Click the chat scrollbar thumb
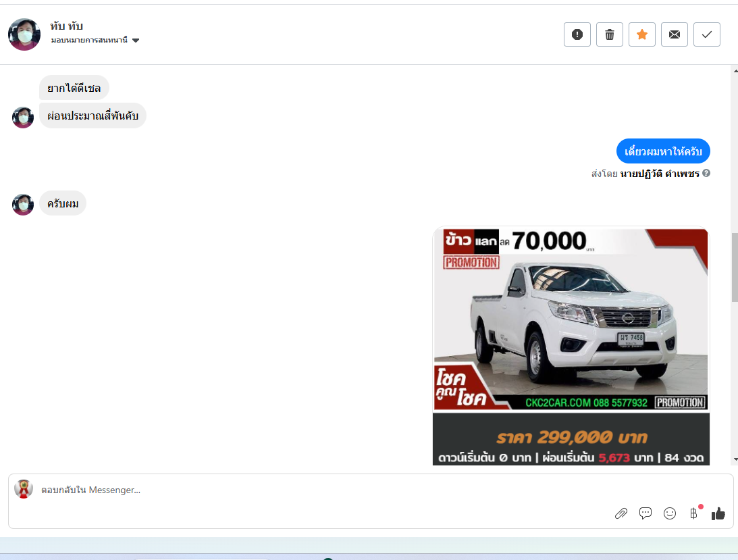The height and width of the screenshot is (560, 738). [735, 268]
